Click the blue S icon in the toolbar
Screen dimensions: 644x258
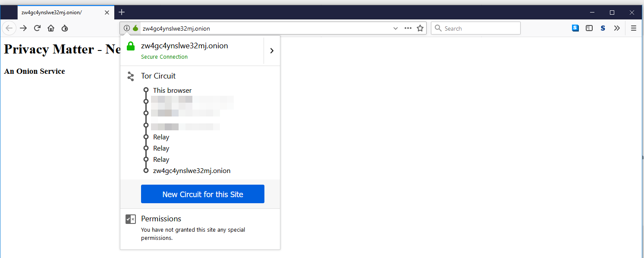(x=575, y=28)
